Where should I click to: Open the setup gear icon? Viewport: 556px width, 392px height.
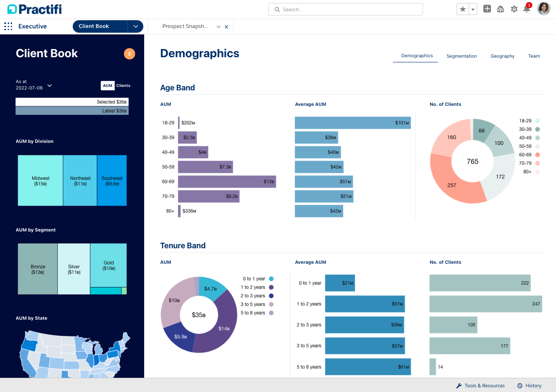coord(514,9)
